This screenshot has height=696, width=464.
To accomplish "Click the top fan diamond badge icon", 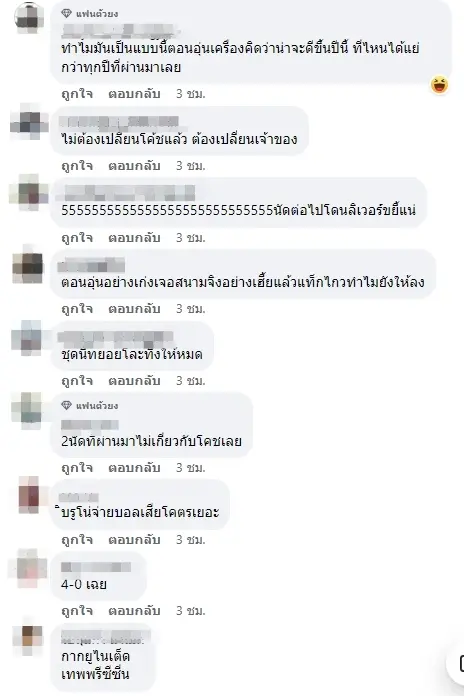I will pos(67,14).
